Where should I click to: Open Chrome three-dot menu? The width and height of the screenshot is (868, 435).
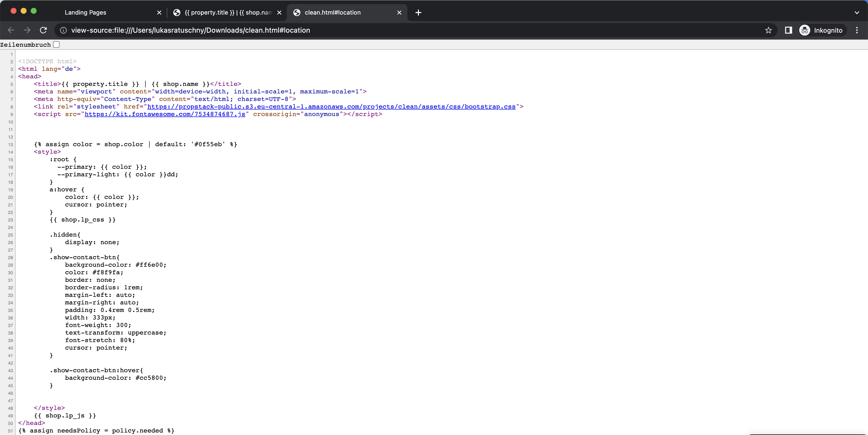click(x=857, y=30)
